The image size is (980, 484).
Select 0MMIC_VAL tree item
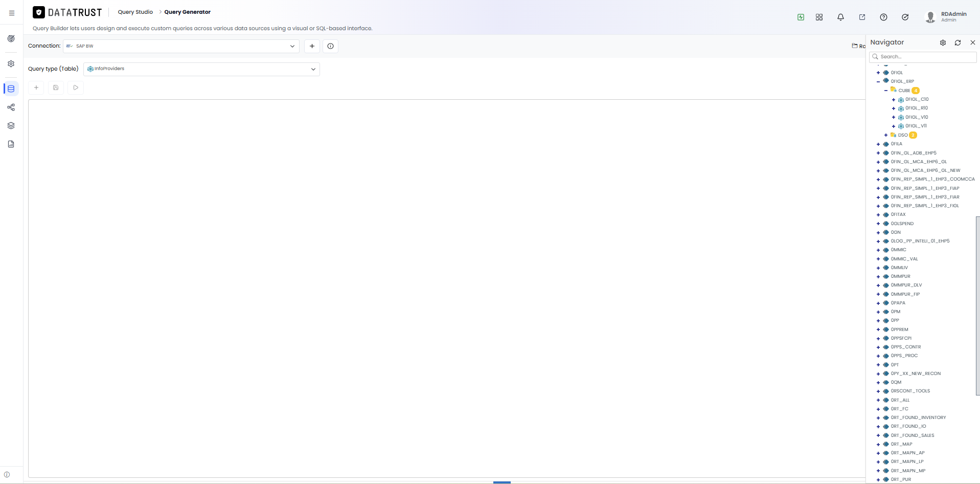(904, 259)
